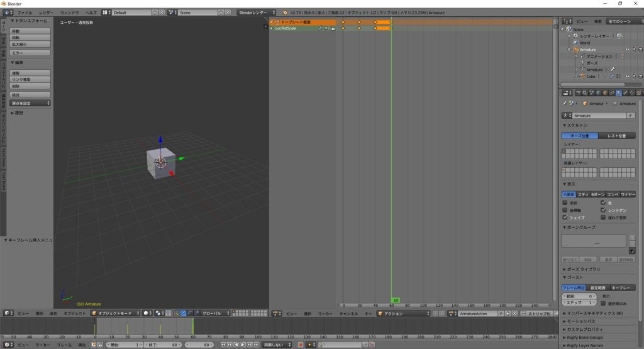Open the Blenderレンダー engine dropdown
Screen dimensions: 644x349
coord(257,13)
